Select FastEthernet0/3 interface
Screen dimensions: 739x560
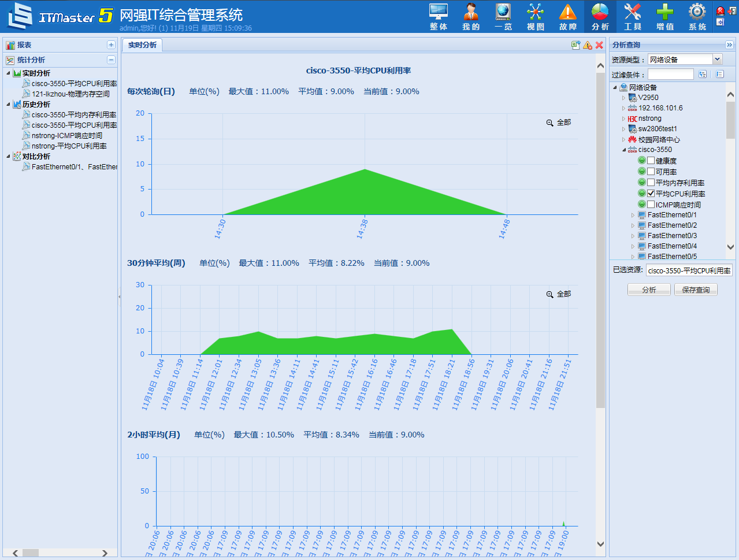point(672,236)
